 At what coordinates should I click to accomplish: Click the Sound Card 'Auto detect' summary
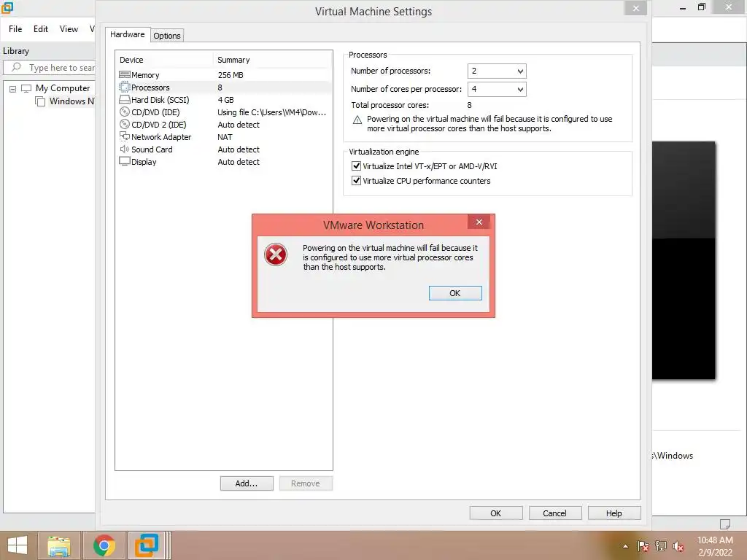(x=239, y=149)
